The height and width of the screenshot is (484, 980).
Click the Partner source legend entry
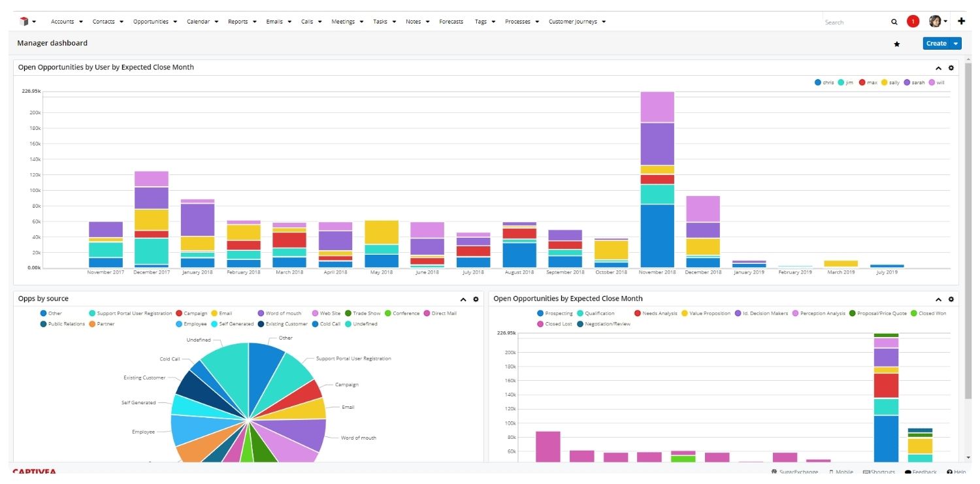102,324
